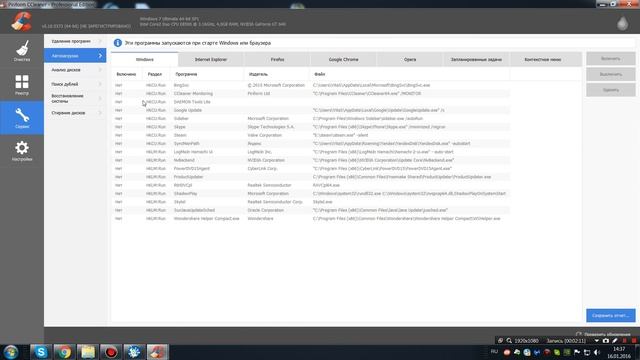Open Восстановление системы in the tools list
640x360 pixels.
75,98
